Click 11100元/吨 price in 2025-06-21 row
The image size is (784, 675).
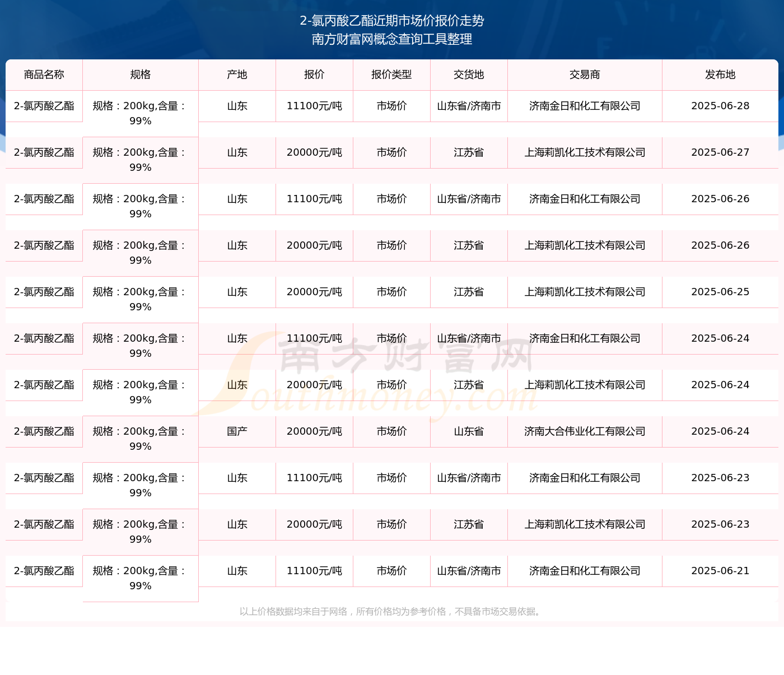coord(315,571)
